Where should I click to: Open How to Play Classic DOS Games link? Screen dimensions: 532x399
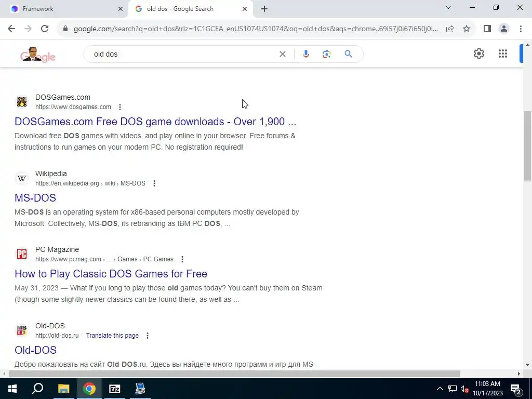[x=111, y=274]
